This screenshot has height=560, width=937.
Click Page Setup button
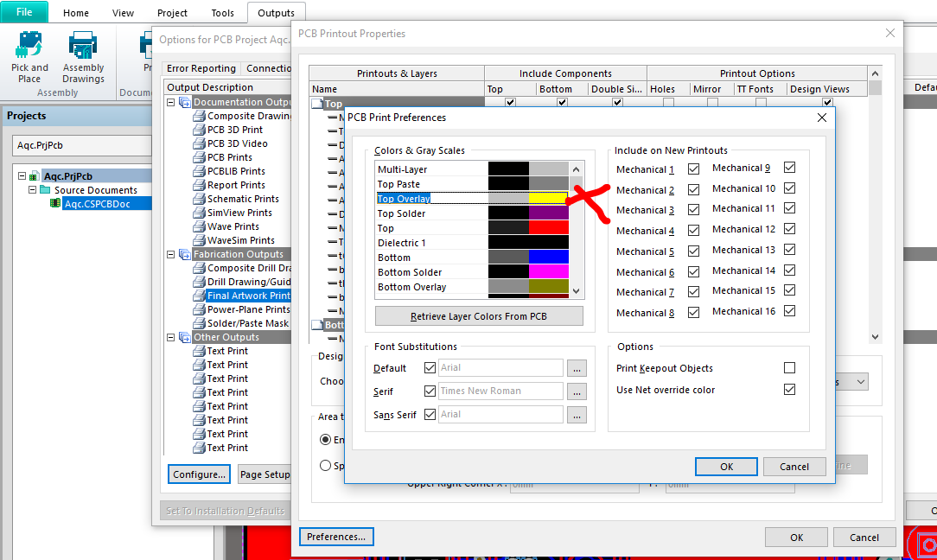(x=265, y=474)
